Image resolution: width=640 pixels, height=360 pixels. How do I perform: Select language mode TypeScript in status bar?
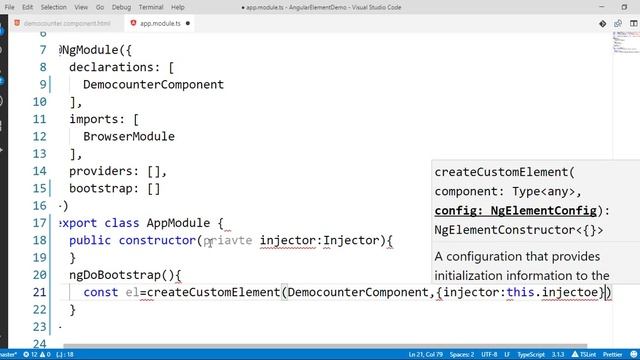coord(531,354)
